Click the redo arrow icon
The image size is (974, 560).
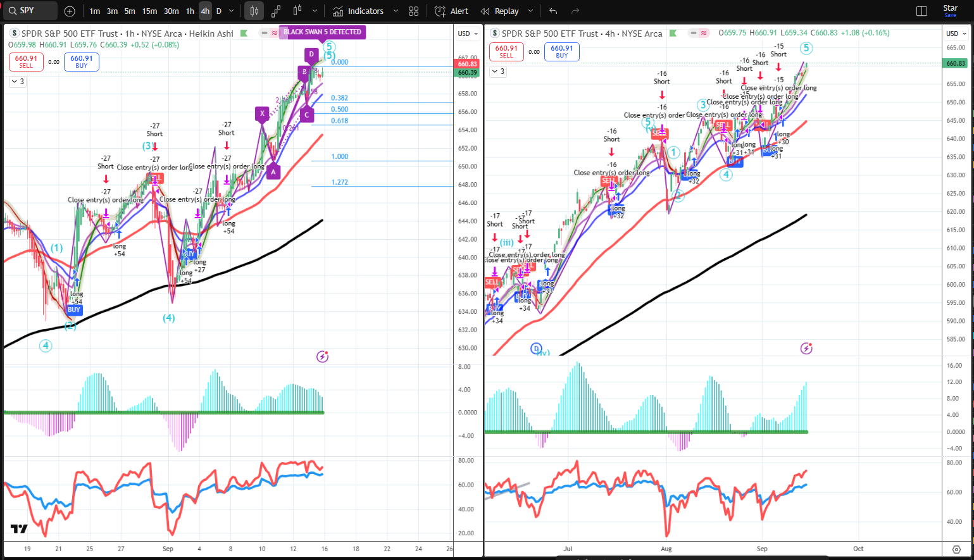tap(575, 11)
